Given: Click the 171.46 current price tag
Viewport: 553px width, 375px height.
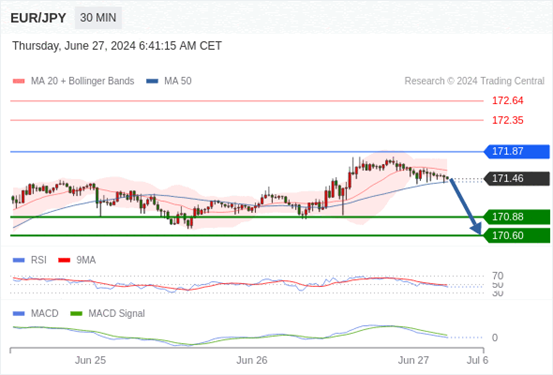Looking at the screenshot, I should 517,179.
